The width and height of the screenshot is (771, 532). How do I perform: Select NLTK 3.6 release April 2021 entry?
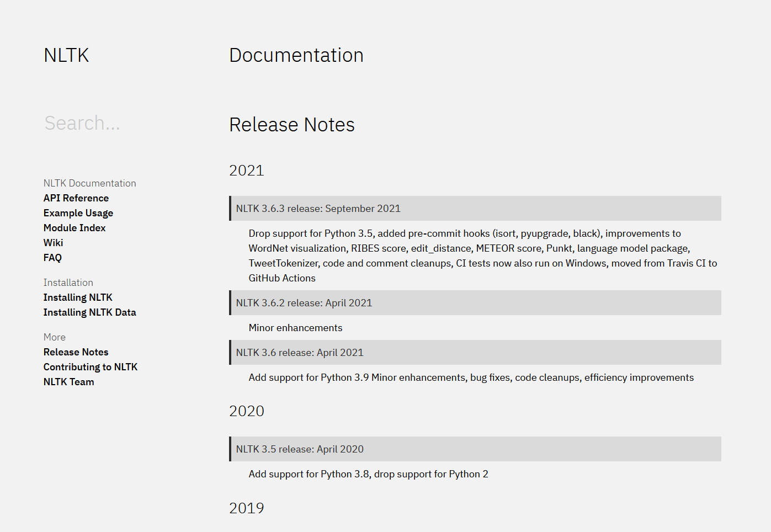click(475, 353)
